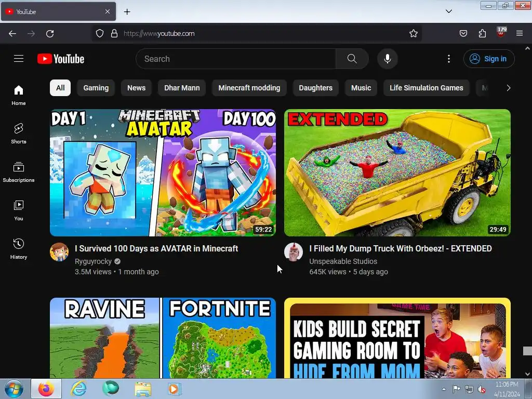Show more filter chips with right arrow
The height and width of the screenshot is (399, 532).
pyautogui.click(x=508, y=88)
